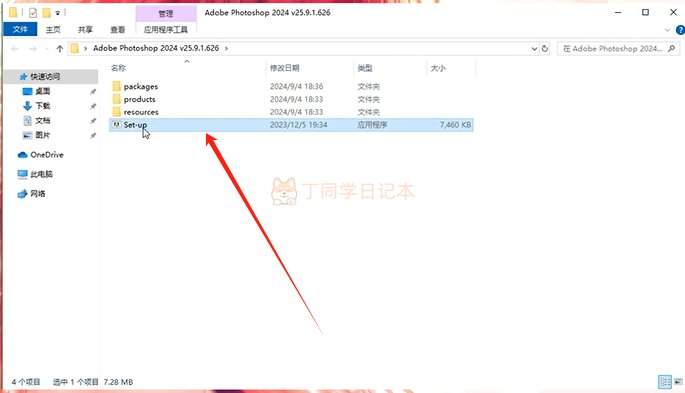Open the Customize Quick Access Toolbar dropdown
Image resolution: width=685 pixels, height=393 pixels.
pyautogui.click(x=57, y=13)
